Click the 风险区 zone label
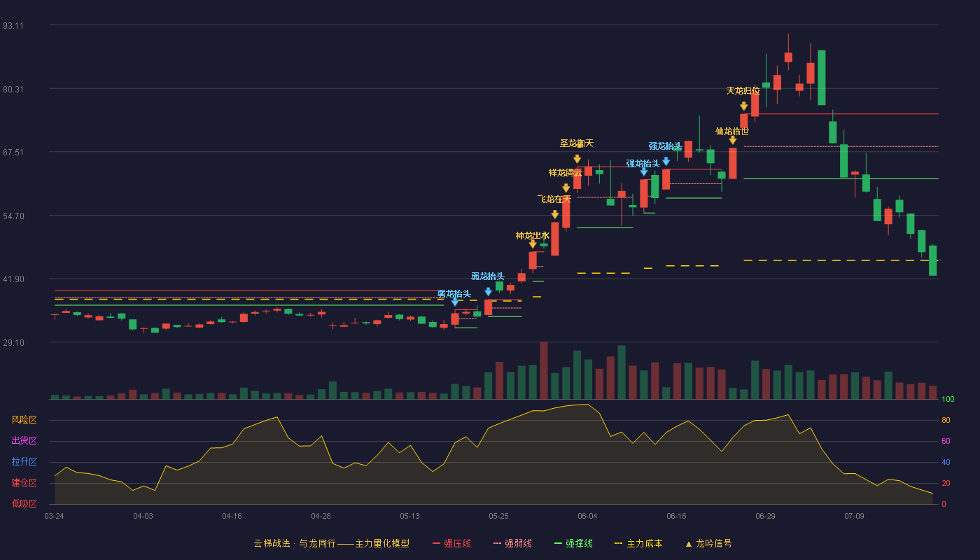This screenshot has width=980, height=560. point(24,420)
